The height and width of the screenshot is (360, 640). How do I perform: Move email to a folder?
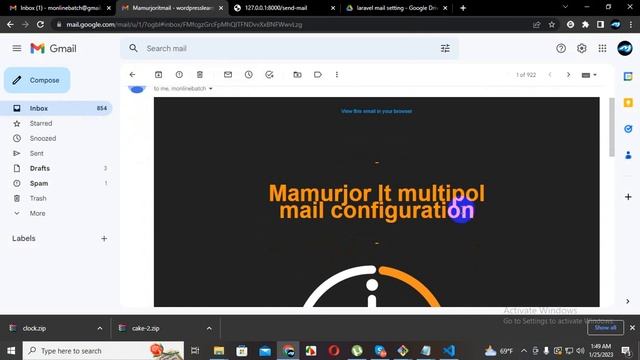[x=298, y=75]
